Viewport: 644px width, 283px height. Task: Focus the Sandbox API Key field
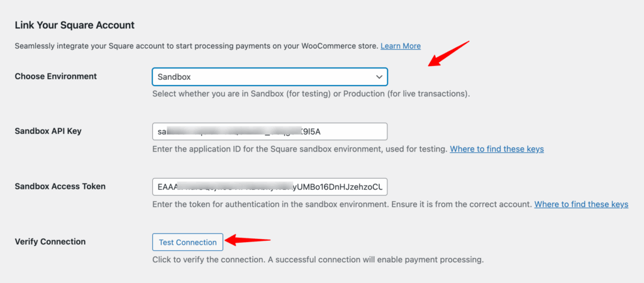point(269,131)
